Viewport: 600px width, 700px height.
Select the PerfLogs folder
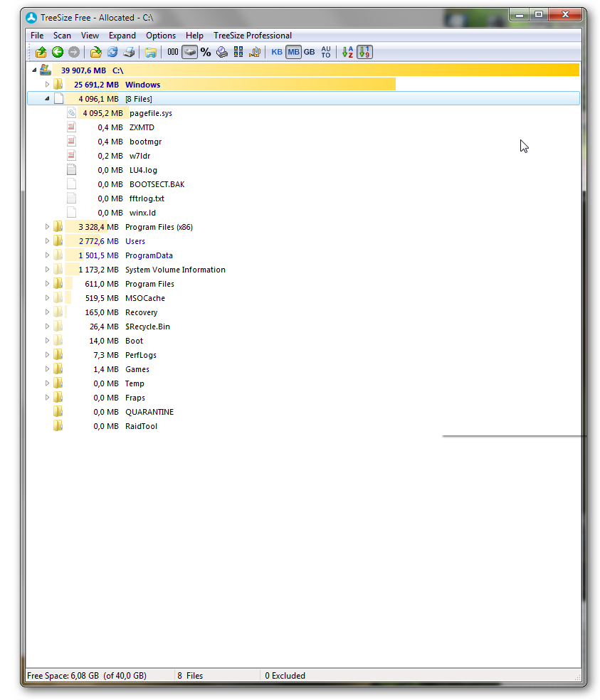(141, 355)
